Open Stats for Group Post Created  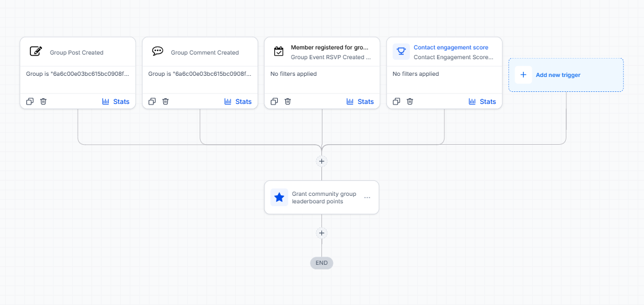[116, 102]
